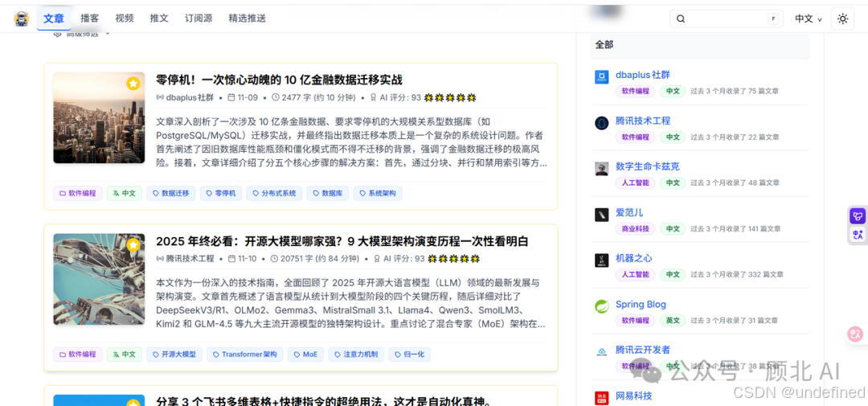
Task: Click the star badge on the city thumbnail
Action: coord(133,84)
